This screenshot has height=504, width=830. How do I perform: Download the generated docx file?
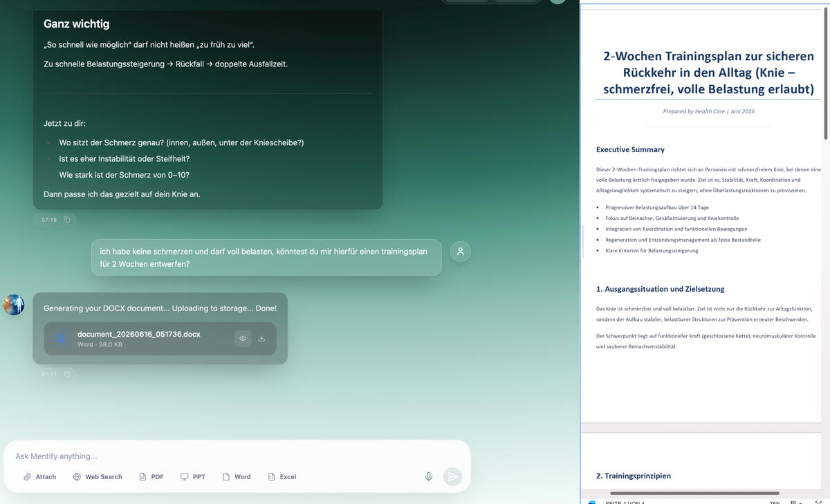coord(261,339)
